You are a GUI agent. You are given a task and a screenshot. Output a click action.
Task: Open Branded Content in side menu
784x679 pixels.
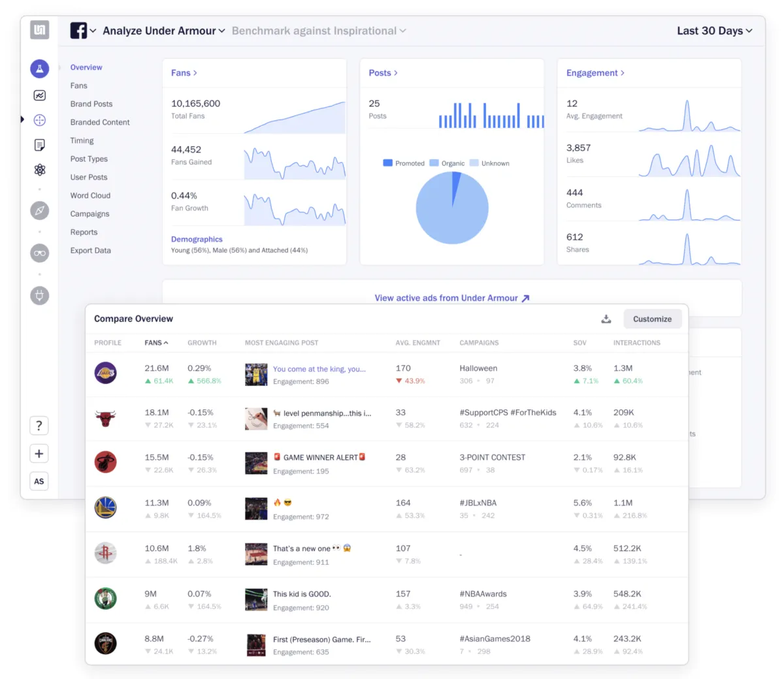coord(100,122)
